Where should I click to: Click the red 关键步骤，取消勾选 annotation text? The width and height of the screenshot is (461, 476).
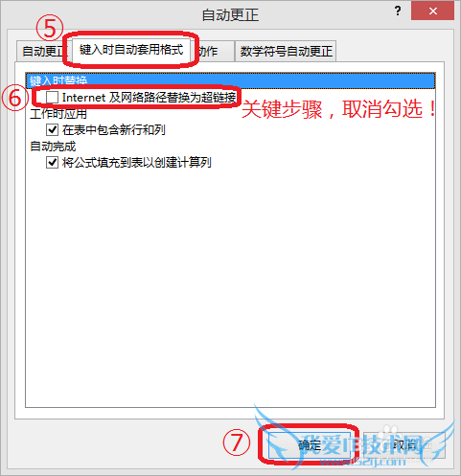339,109
